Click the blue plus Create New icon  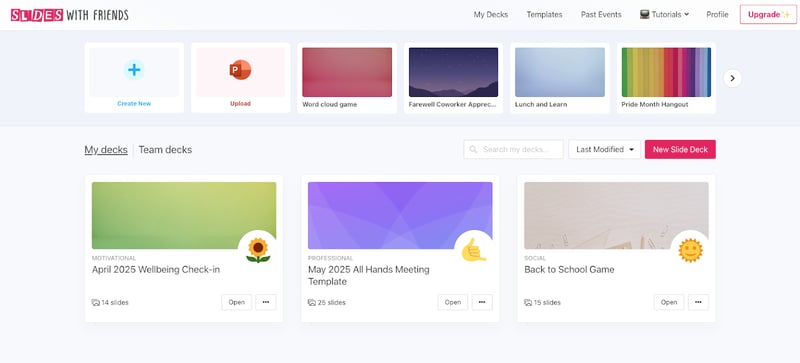134,69
